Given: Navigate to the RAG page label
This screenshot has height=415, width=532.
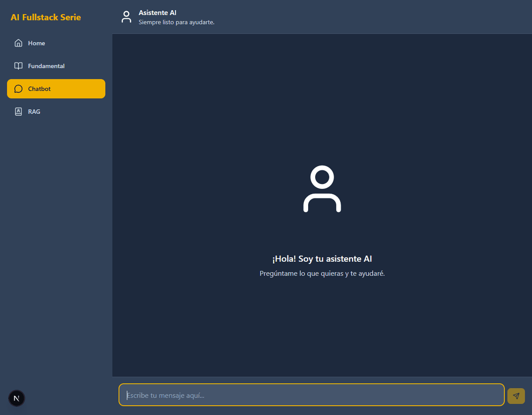Looking at the screenshot, I should click(34, 112).
